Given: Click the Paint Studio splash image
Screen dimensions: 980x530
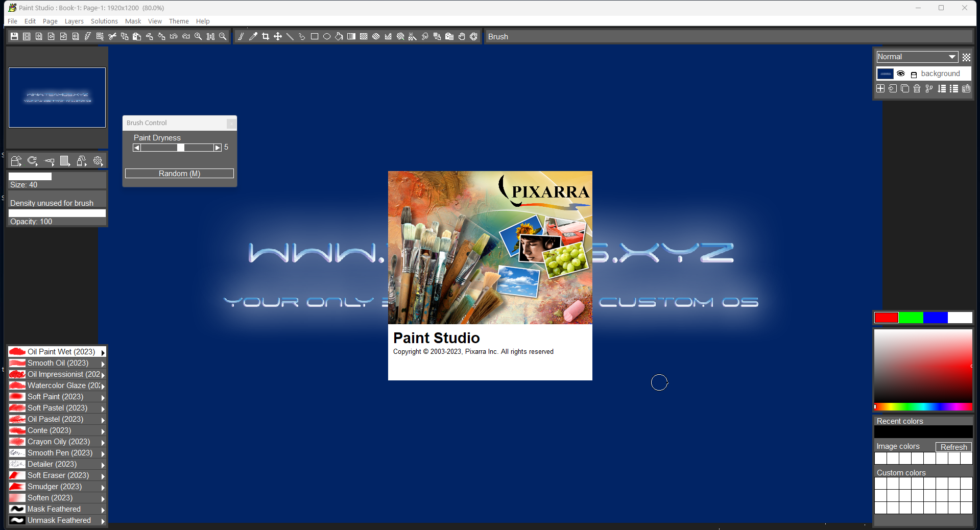Looking at the screenshot, I should [490, 248].
